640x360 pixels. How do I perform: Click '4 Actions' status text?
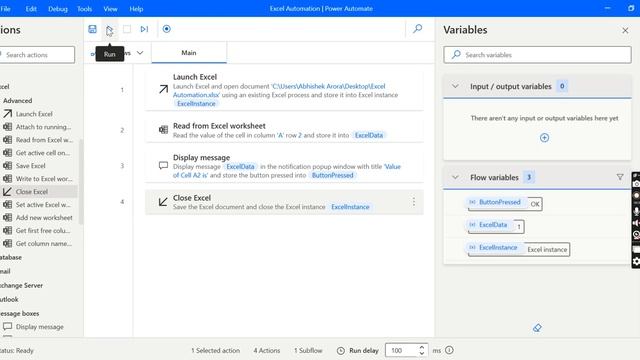(267, 351)
